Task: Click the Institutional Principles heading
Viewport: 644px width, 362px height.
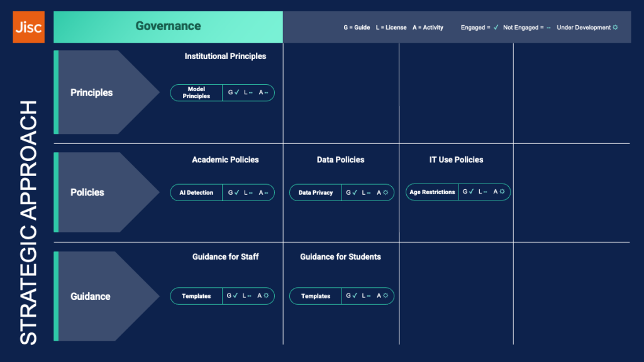Action: [x=225, y=56]
